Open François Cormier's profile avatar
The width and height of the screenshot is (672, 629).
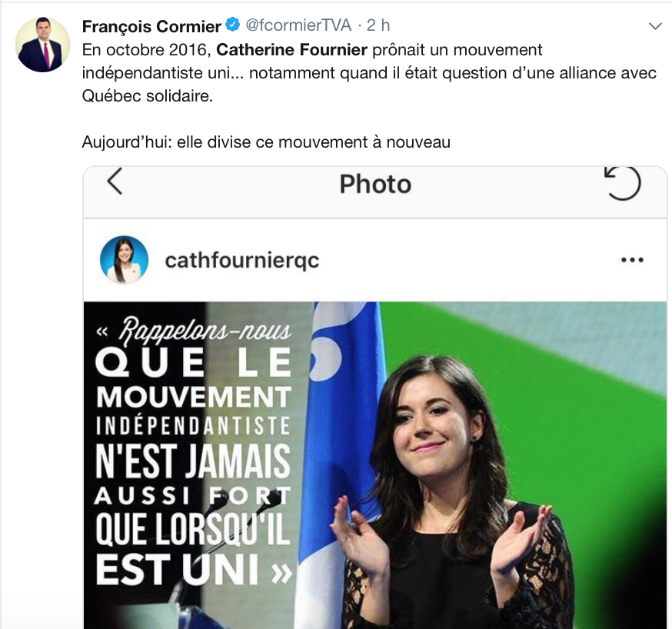42,45
